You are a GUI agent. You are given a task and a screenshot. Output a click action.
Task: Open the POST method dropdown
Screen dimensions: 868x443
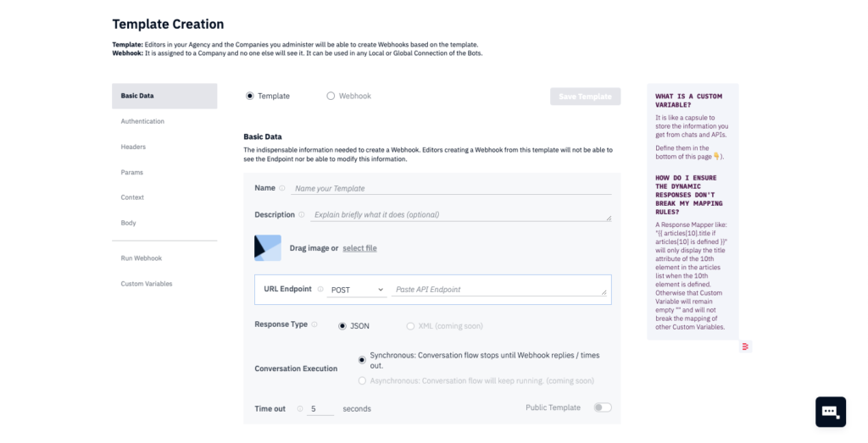coord(357,290)
